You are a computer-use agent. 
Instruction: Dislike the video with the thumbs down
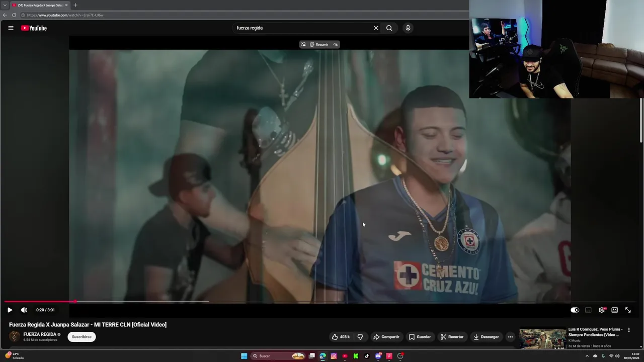(360, 337)
